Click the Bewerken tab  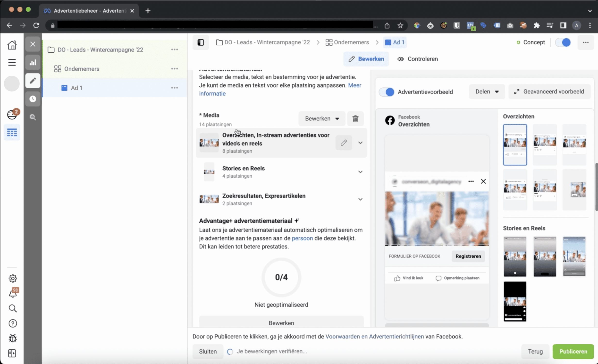coord(366,59)
